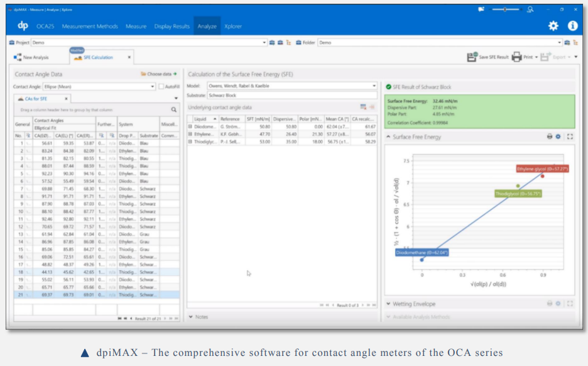Select row 21 in contact angle table
Image resolution: width=588 pixels, height=366 pixels.
pos(96,295)
